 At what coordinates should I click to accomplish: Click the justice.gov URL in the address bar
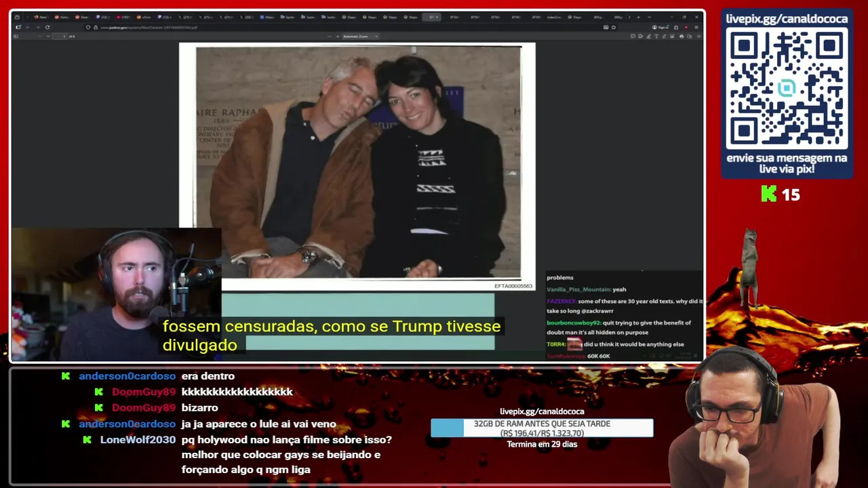coord(149,27)
